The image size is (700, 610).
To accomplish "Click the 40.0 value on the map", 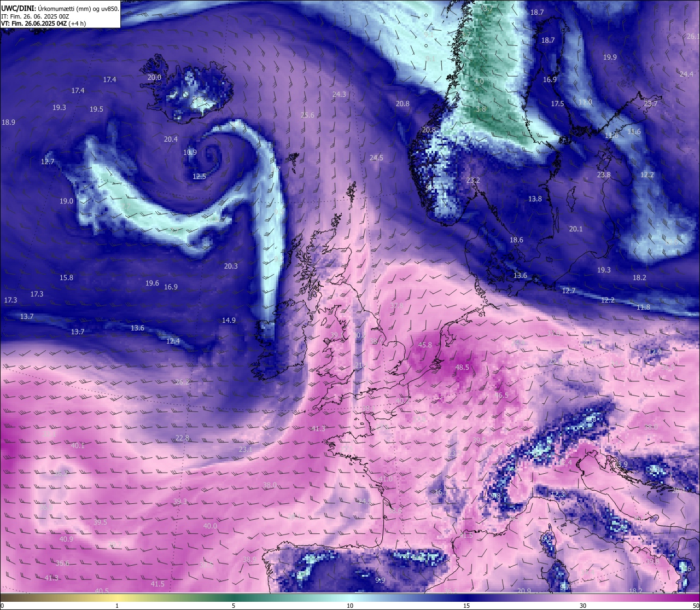I will pos(210,526).
